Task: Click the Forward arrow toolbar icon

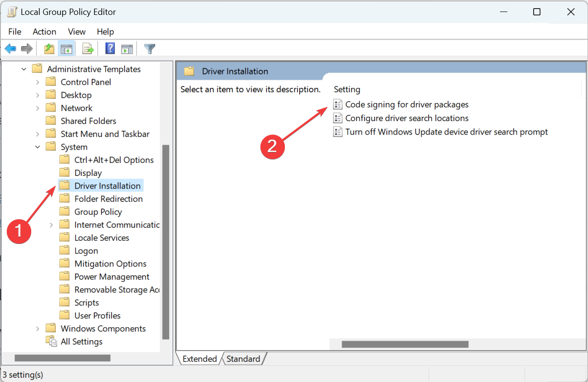Action: (27, 49)
